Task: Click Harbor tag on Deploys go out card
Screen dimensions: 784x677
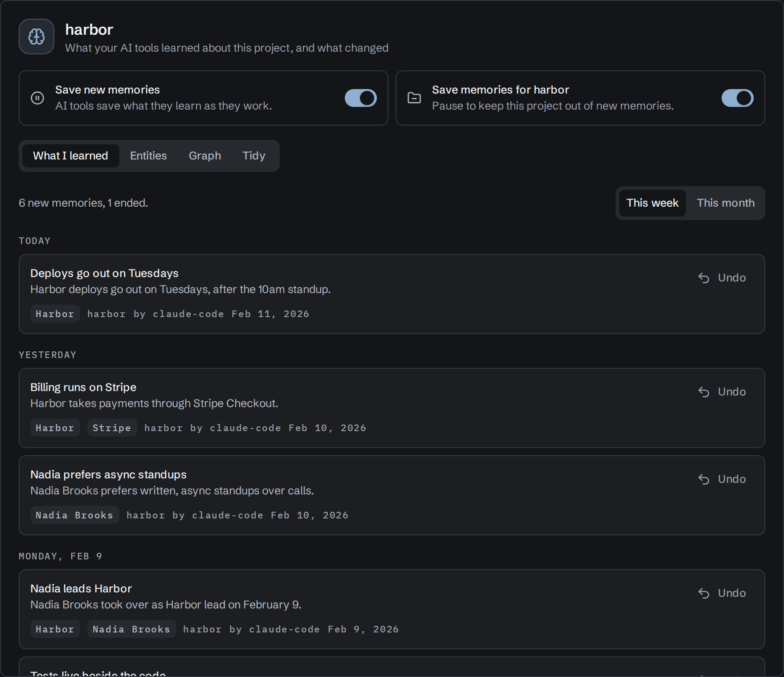Action: [55, 314]
